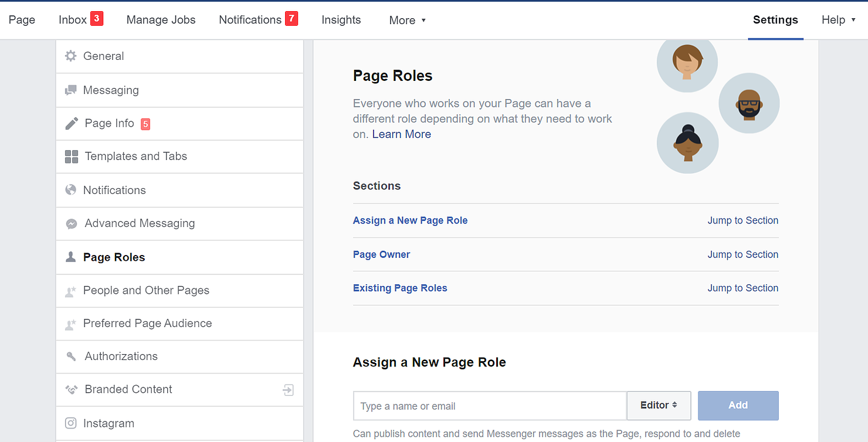Jump to Section for Page Owner
Viewport: 868px width, 442px height.
(x=743, y=254)
